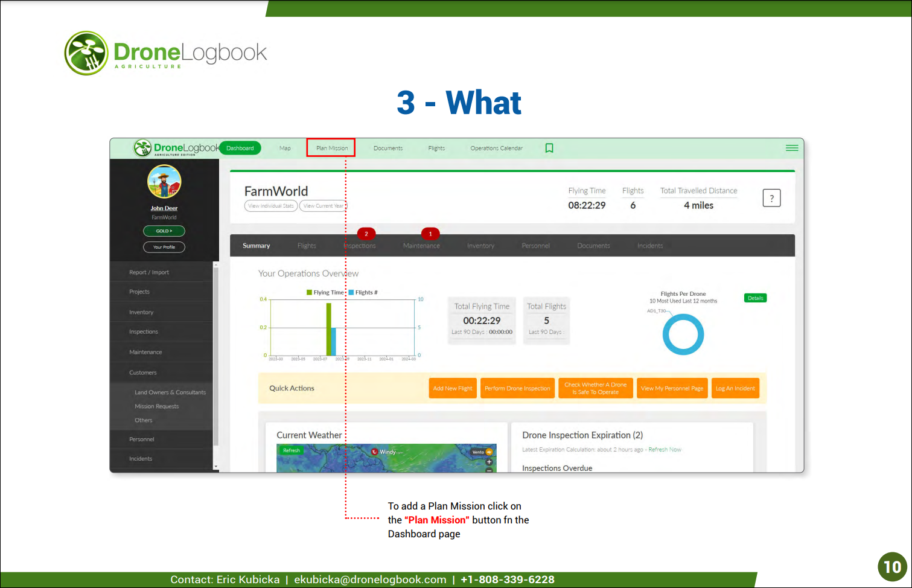Open the Operations Calendar
912x588 pixels.
click(x=497, y=148)
